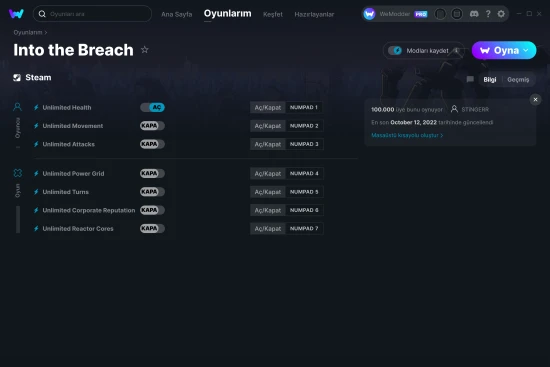
Task: Click the lightning icon next to Unlimited Health
Action: 36,107
